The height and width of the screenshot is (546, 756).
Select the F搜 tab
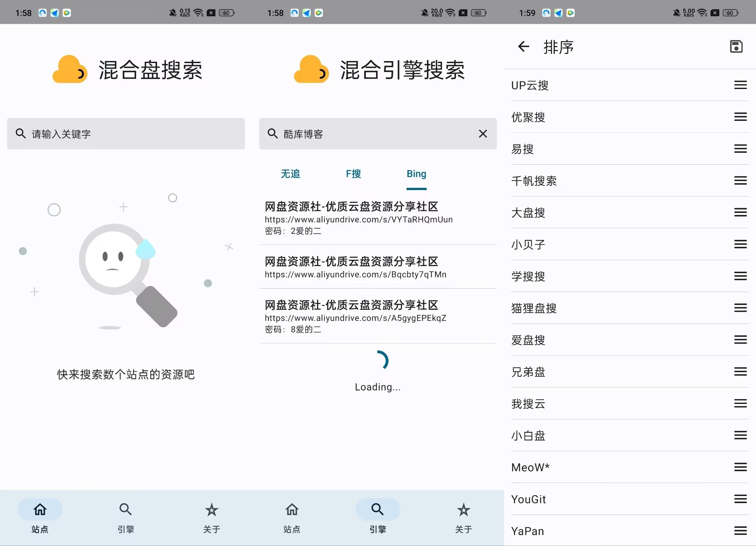coord(353,174)
